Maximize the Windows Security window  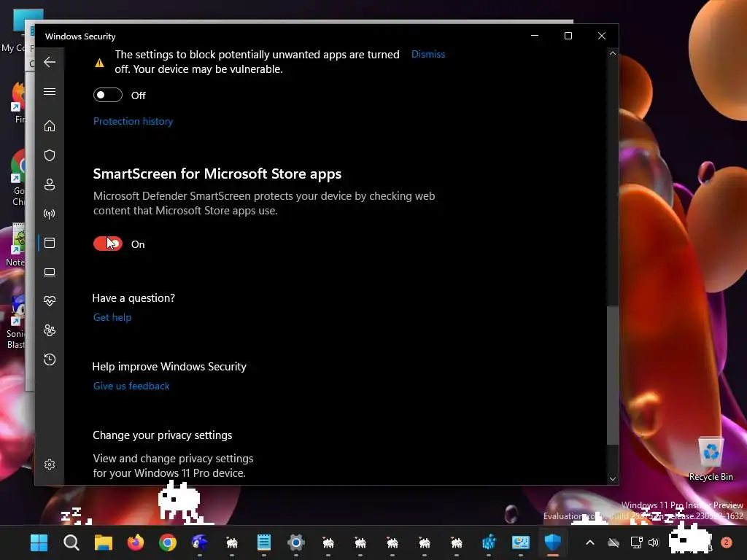568,36
